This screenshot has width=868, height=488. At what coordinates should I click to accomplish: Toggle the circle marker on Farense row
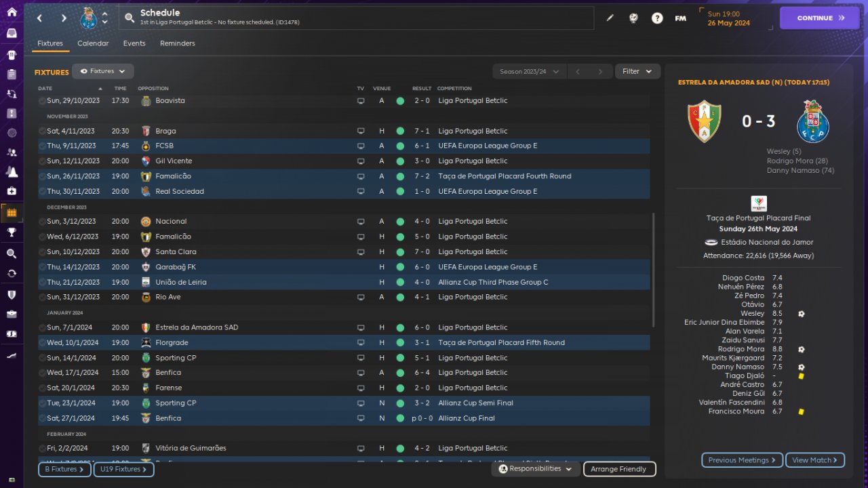pyautogui.click(x=42, y=388)
